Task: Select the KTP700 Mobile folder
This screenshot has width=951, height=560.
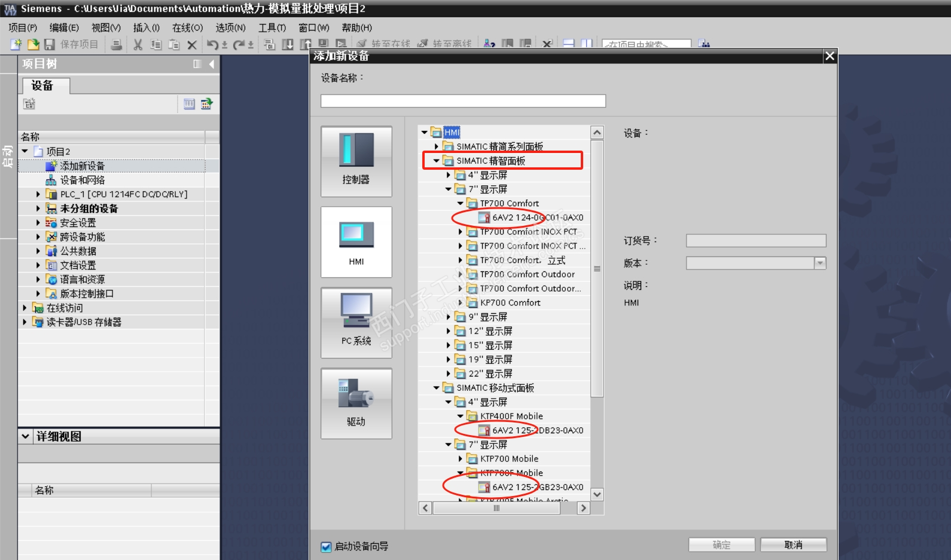Action: coord(509,459)
